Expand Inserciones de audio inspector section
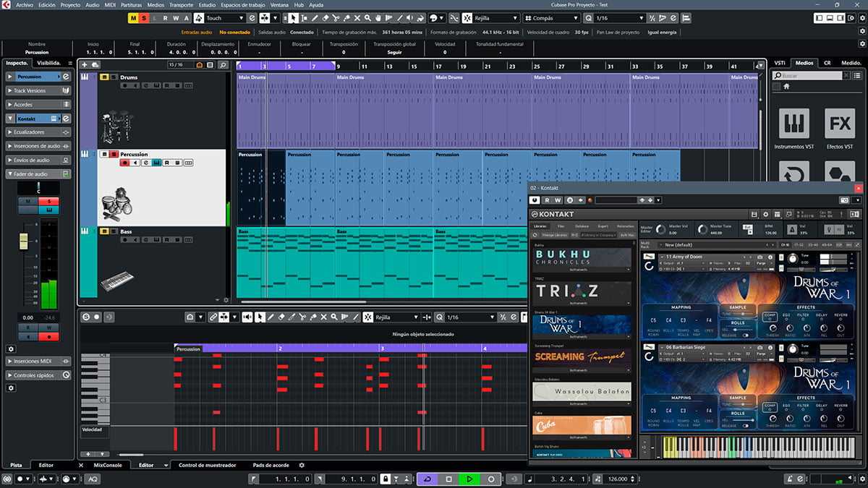Viewport: 868px width, 488px height. 38,146
